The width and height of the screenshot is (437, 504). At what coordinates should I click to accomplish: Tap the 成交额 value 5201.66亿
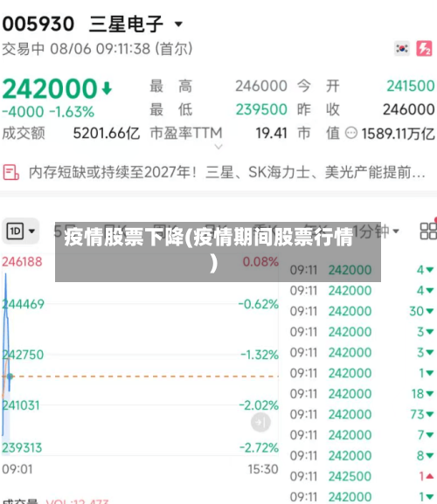click(107, 133)
